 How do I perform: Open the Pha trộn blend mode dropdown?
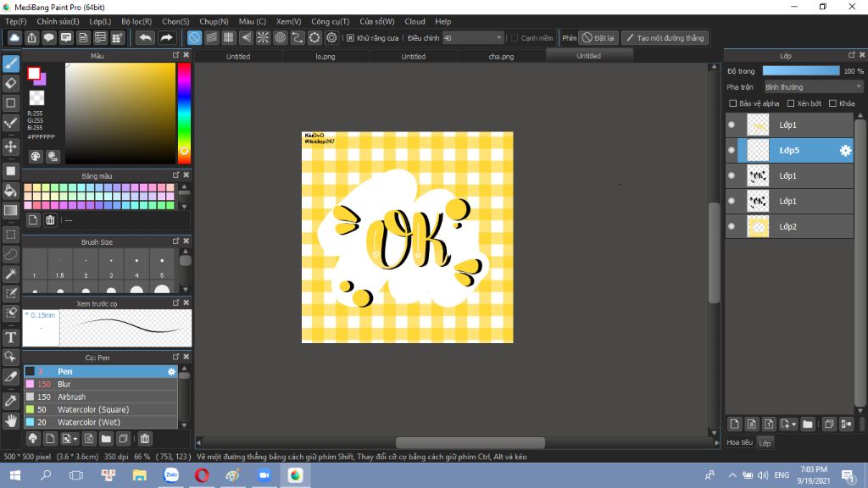tap(813, 87)
